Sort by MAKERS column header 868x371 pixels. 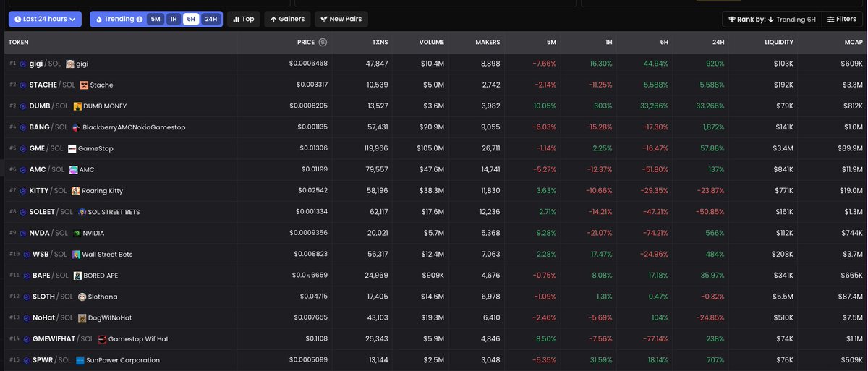(488, 43)
